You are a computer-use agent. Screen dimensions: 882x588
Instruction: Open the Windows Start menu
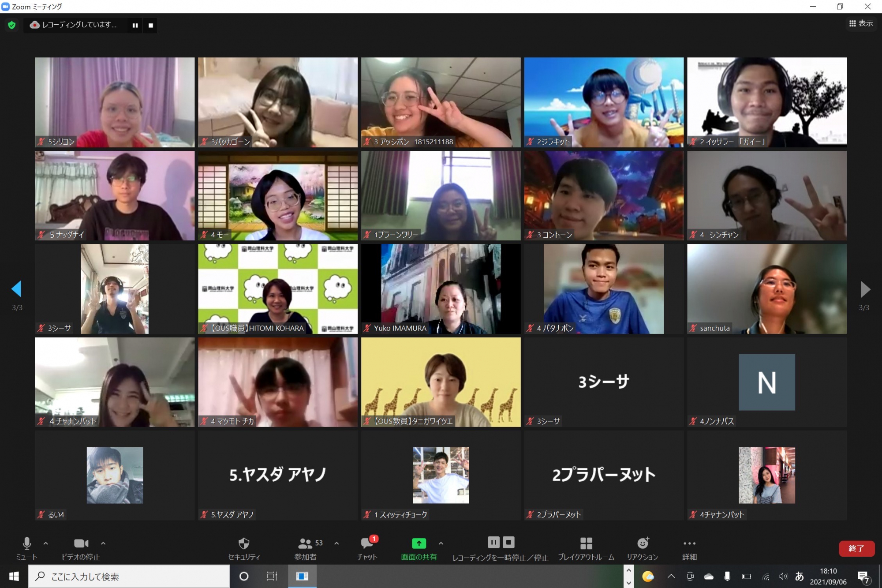click(14, 576)
